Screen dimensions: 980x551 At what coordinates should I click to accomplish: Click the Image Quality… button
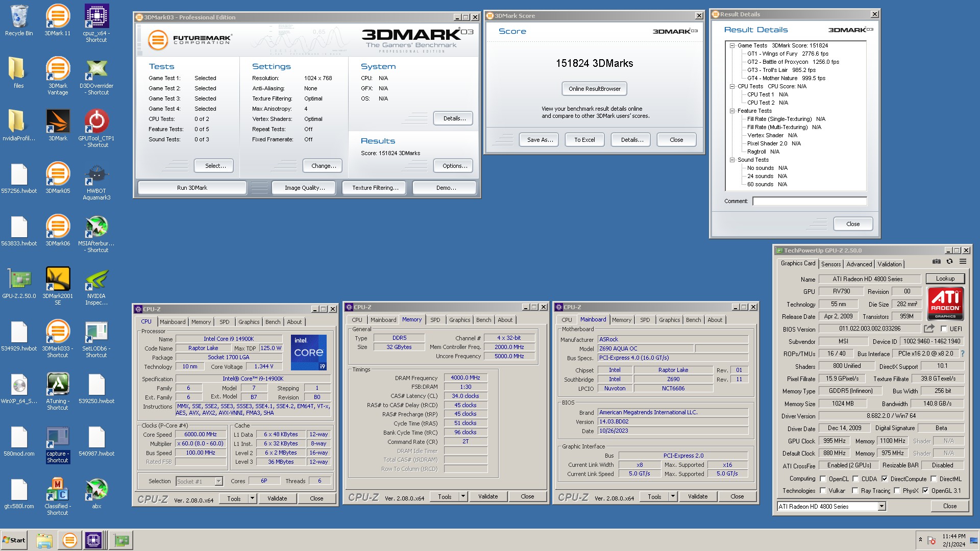tap(305, 188)
